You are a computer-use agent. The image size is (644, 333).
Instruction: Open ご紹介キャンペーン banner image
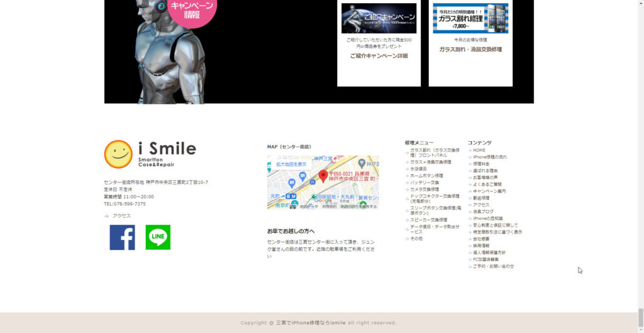379,18
